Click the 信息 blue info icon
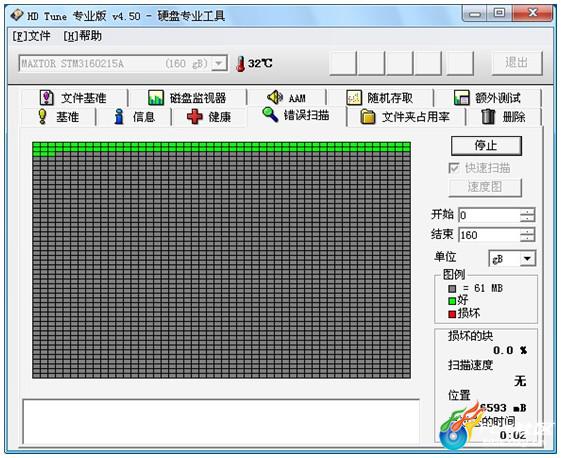 pyautogui.click(x=119, y=117)
